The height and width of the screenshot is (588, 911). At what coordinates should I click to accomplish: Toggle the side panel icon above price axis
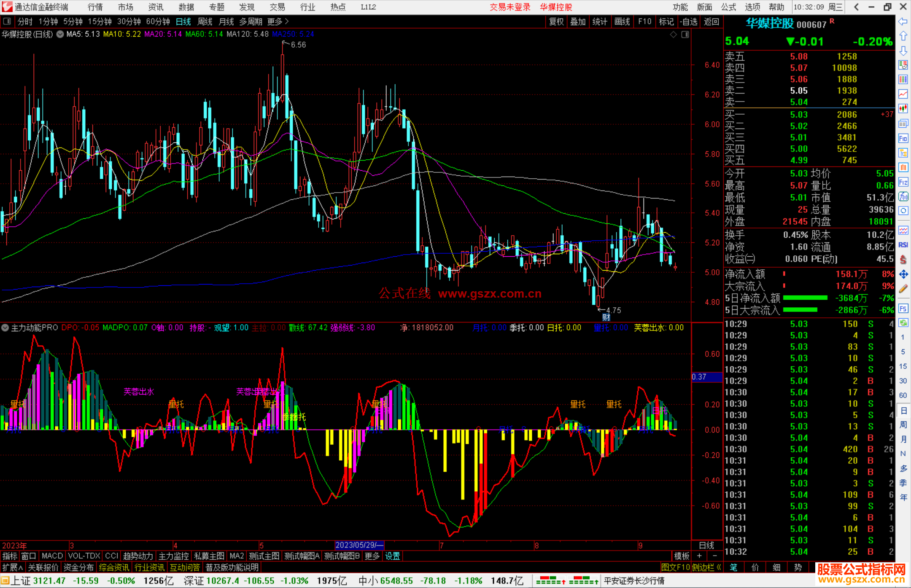tap(685, 35)
